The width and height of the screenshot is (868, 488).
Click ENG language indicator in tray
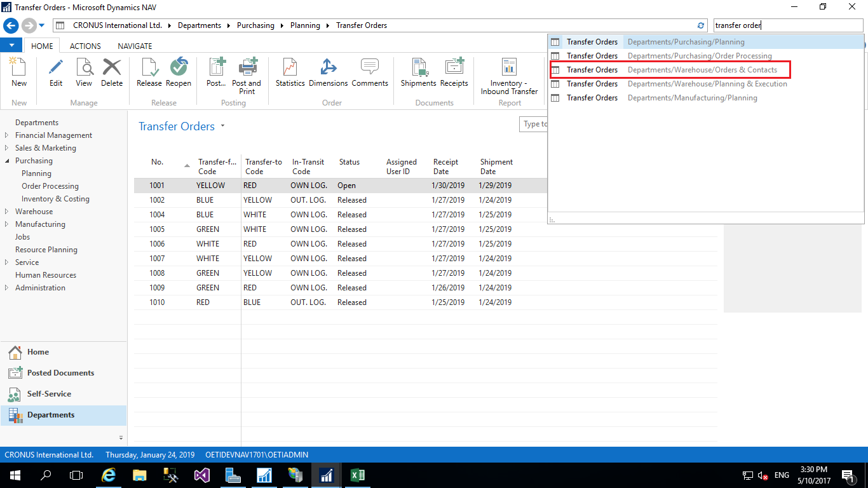(782, 475)
